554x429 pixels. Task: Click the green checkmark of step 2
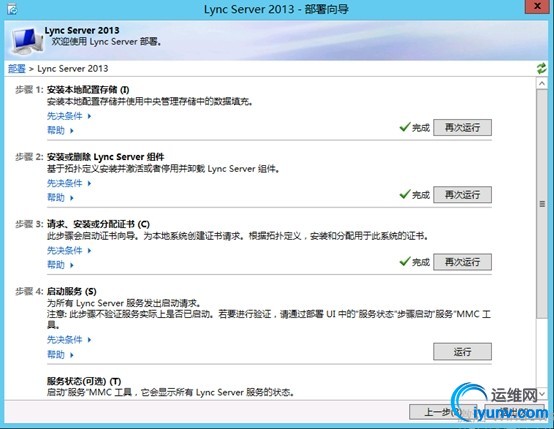coord(405,194)
